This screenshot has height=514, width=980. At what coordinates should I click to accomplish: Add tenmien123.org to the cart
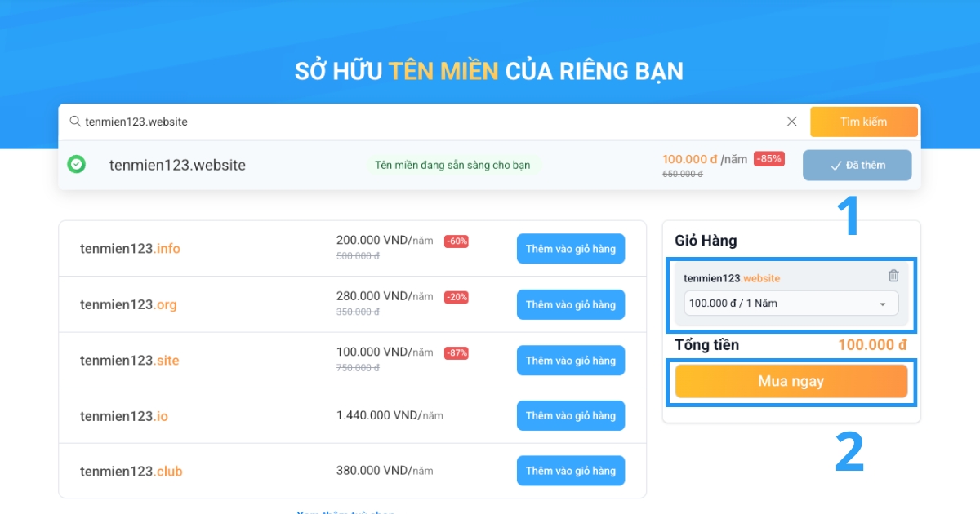click(x=570, y=304)
